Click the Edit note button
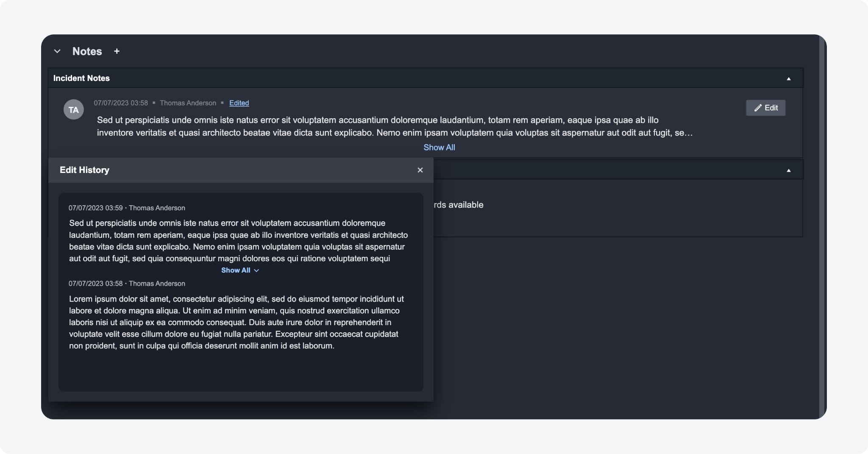Viewport: 868px width, 454px height. (x=765, y=108)
